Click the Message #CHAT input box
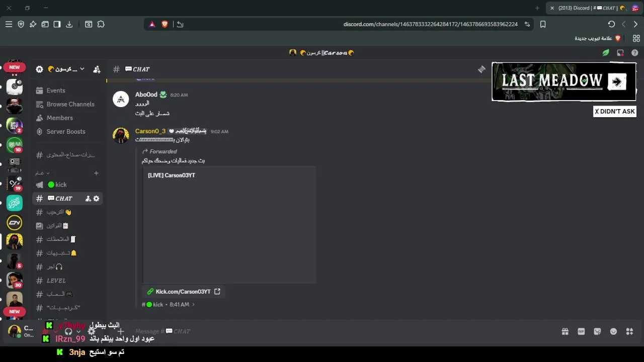 pyautogui.click(x=342, y=331)
